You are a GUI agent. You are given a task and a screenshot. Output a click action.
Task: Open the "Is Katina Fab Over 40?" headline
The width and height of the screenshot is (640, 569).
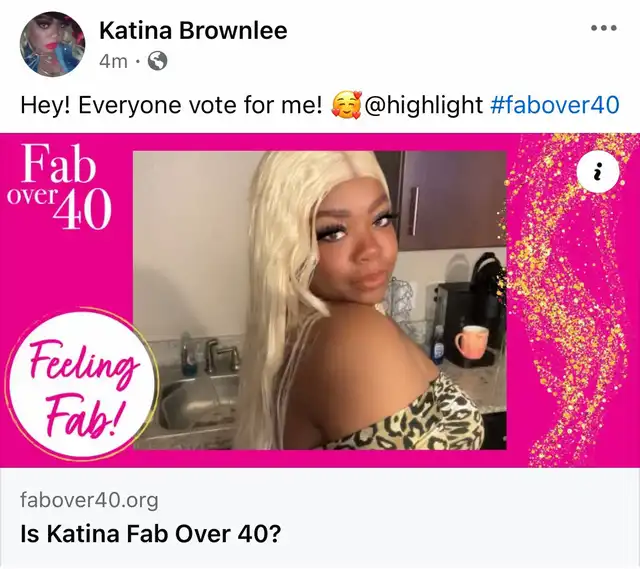point(151,533)
